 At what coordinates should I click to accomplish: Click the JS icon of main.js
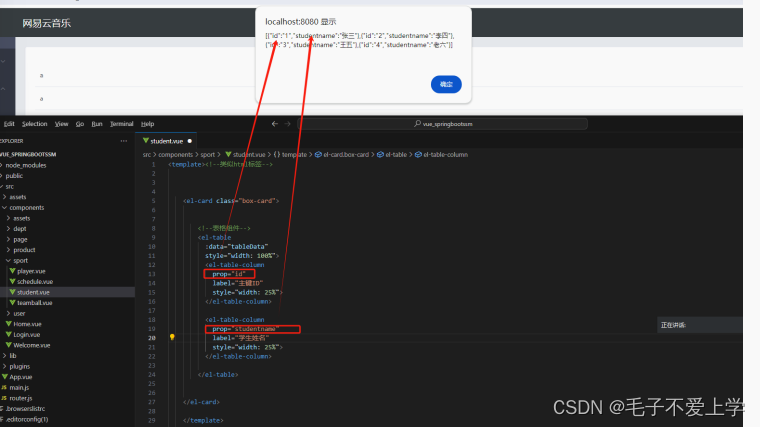pyautogui.click(x=4, y=387)
